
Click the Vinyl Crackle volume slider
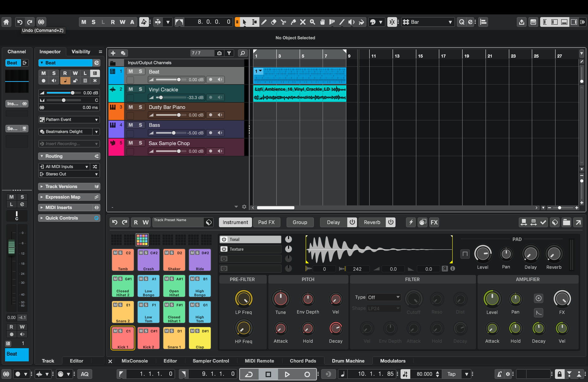pos(171,97)
